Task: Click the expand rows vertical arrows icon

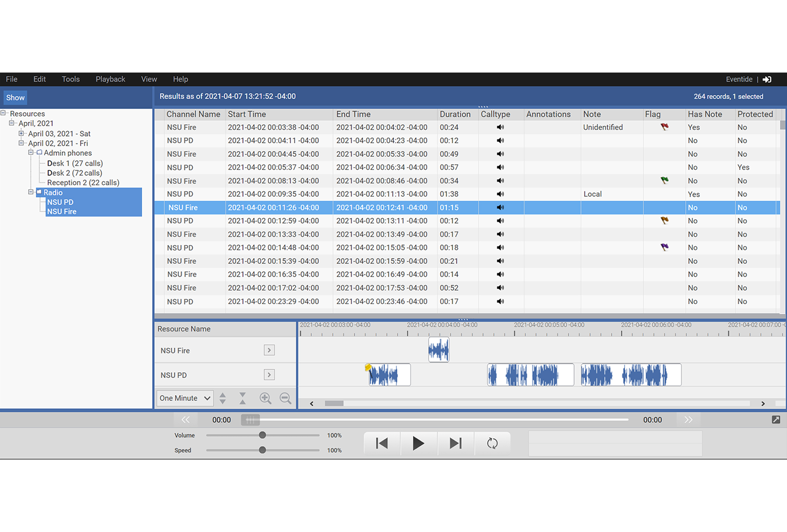Action: pyautogui.click(x=223, y=398)
